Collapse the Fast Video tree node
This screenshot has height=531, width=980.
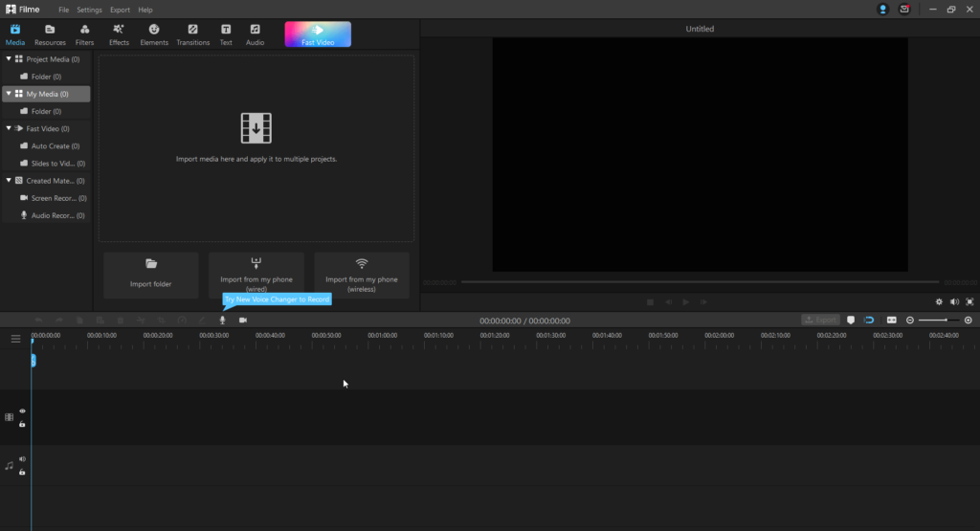[9, 128]
